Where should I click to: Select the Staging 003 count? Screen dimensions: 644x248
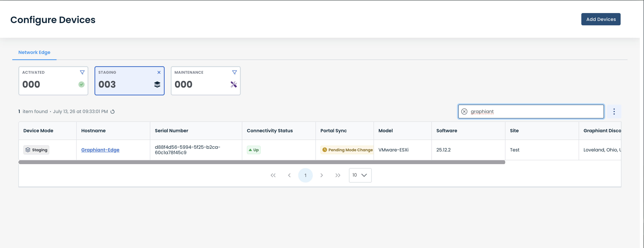107,84
